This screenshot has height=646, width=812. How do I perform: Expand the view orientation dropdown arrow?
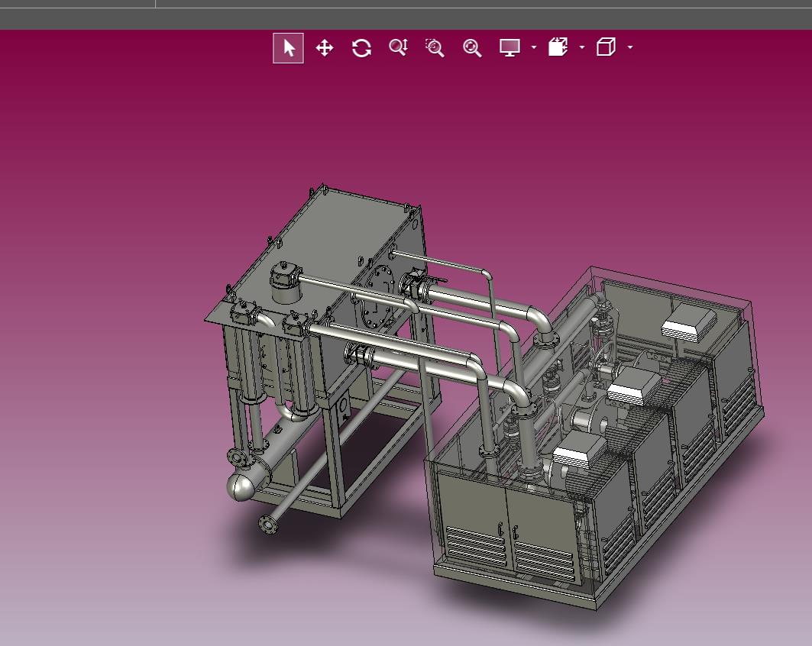click(x=630, y=47)
